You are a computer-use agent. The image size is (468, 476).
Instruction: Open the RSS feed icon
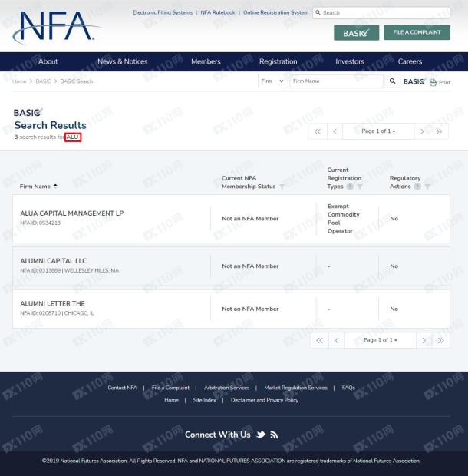click(x=274, y=435)
